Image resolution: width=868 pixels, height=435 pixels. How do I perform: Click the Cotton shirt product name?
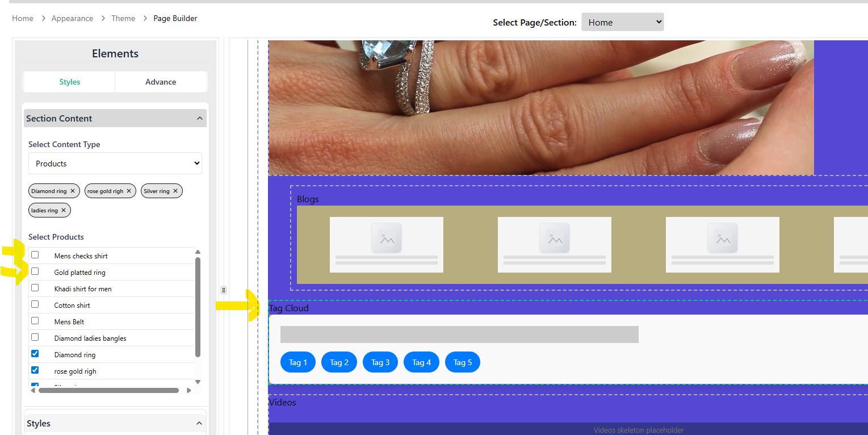click(72, 306)
